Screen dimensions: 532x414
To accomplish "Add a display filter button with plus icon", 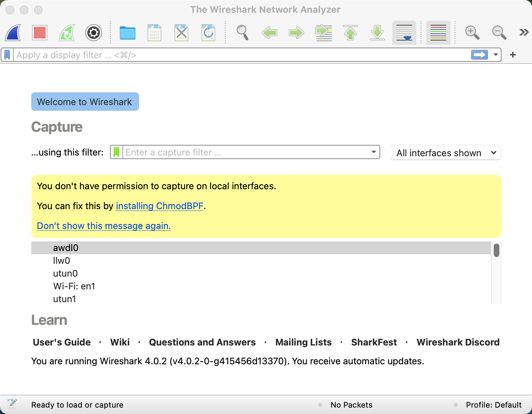I will point(513,55).
